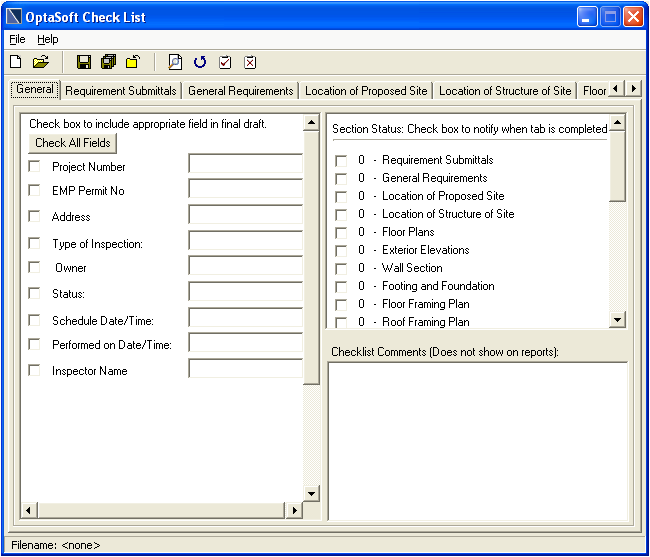Tick the Inspector Name checkbox
Viewport: 650px width, 557px height.
click(34, 370)
